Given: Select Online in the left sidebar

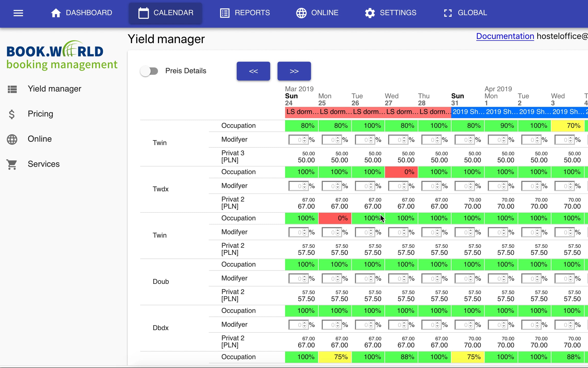Looking at the screenshot, I should click(40, 139).
